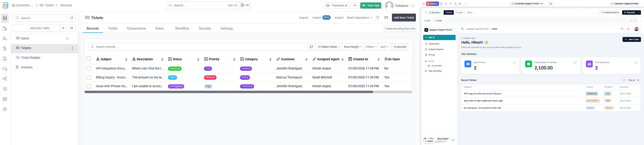
Task: Click the trash icon in Tickets header
Action: coord(378,18)
